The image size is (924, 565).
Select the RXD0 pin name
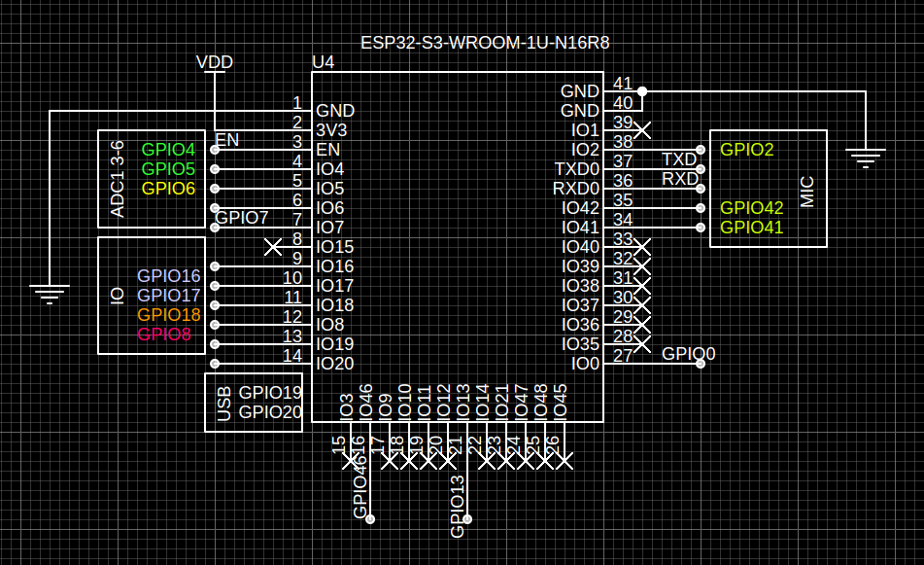[x=576, y=188]
